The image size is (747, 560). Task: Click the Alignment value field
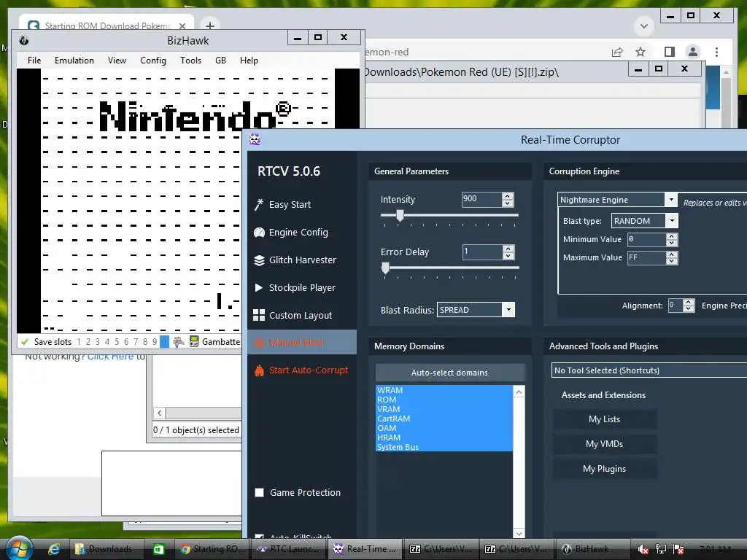675,306
